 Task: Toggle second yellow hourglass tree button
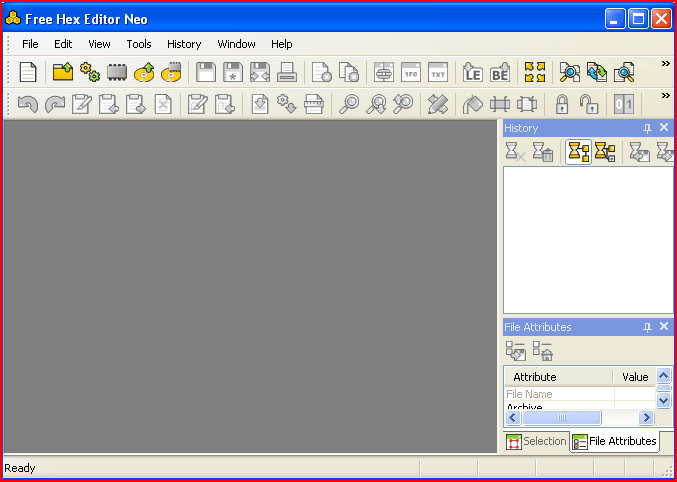coord(605,152)
